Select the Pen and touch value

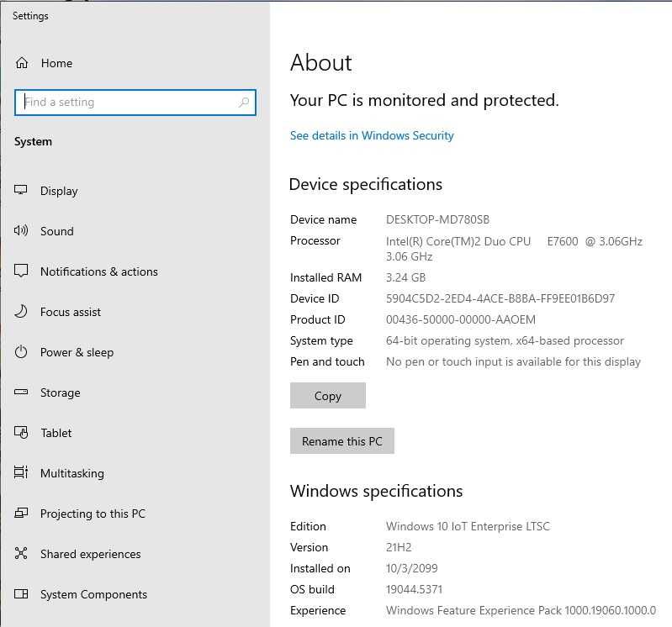click(x=513, y=362)
